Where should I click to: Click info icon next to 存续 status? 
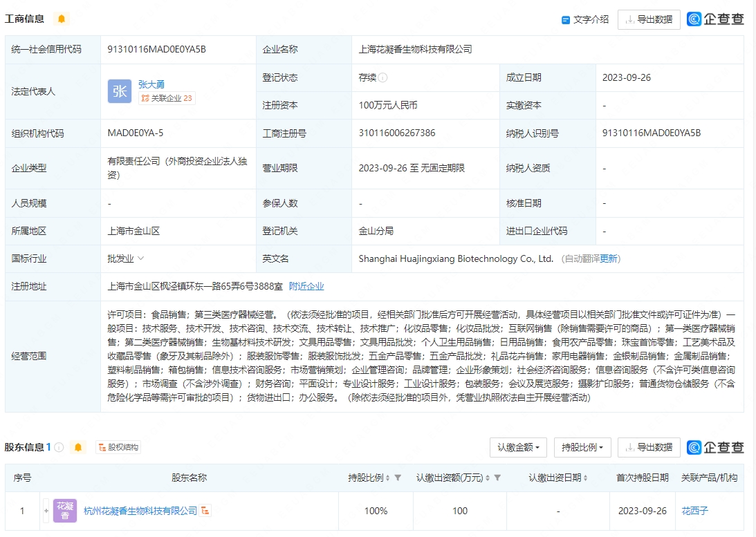click(x=382, y=77)
